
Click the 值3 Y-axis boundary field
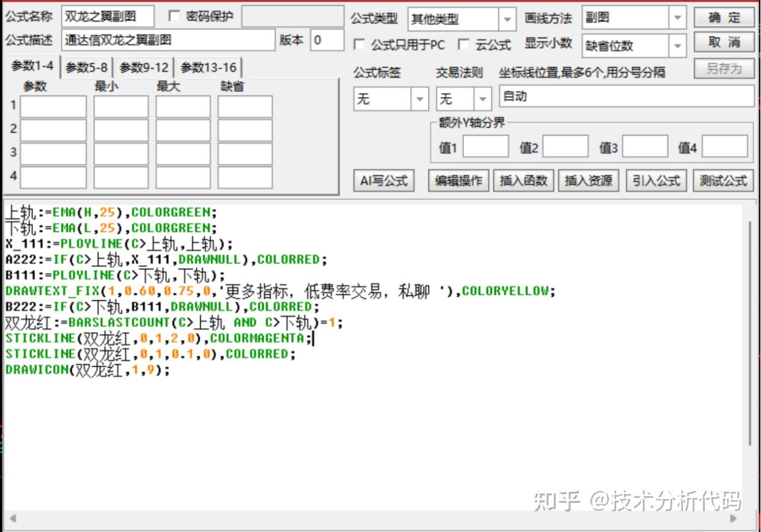click(645, 147)
